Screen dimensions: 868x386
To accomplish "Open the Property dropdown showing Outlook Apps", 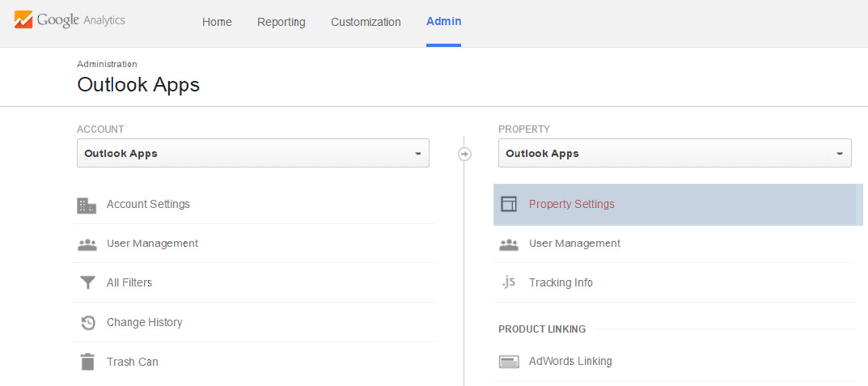I will [x=675, y=153].
